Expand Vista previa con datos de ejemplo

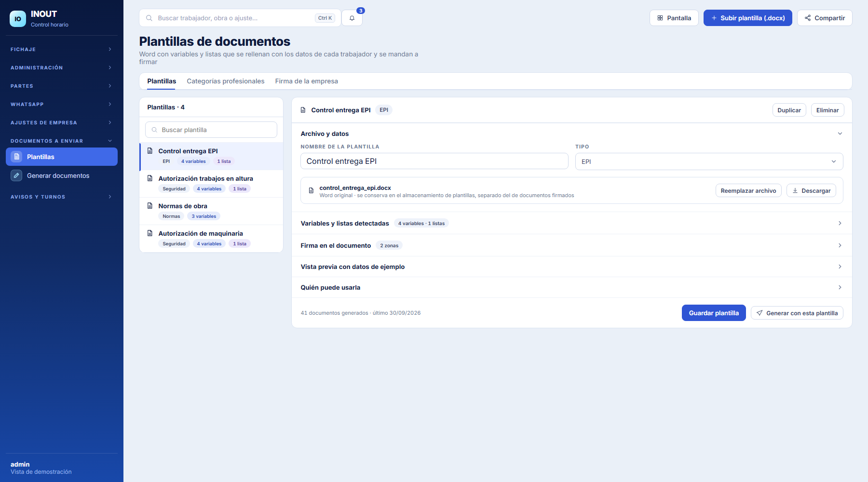[571, 267]
